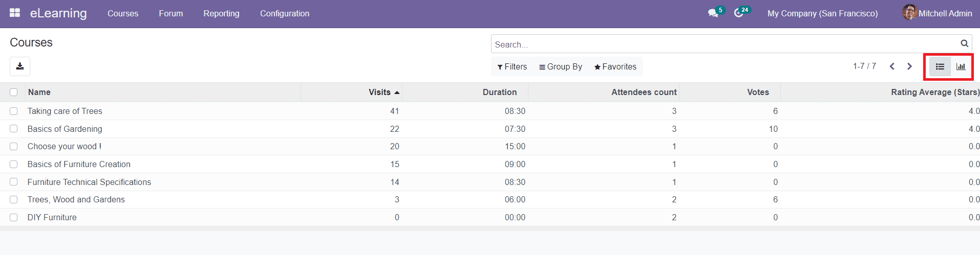
Task: Check the Furniture Technical Specifications row
Action: 14,182
